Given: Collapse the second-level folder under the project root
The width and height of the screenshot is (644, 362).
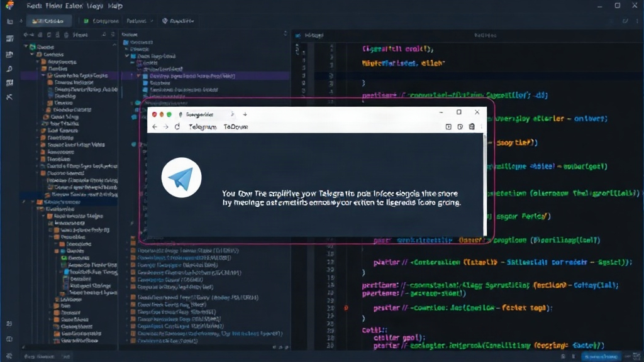Looking at the screenshot, I should (32, 54).
